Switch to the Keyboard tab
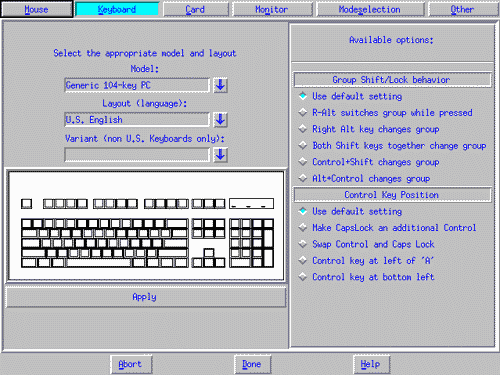This screenshot has width=500, height=375. (x=117, y=9)
